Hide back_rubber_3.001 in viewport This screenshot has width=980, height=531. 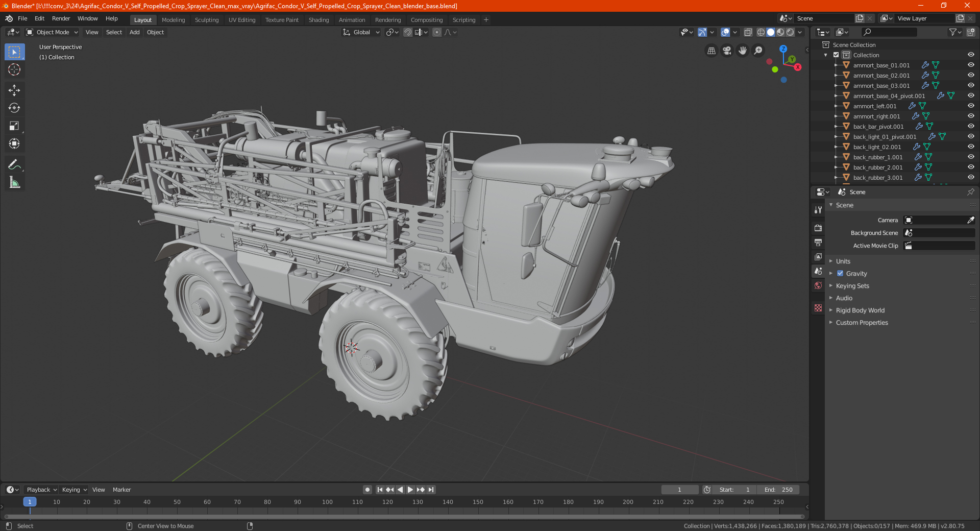[x=971, y=177]
